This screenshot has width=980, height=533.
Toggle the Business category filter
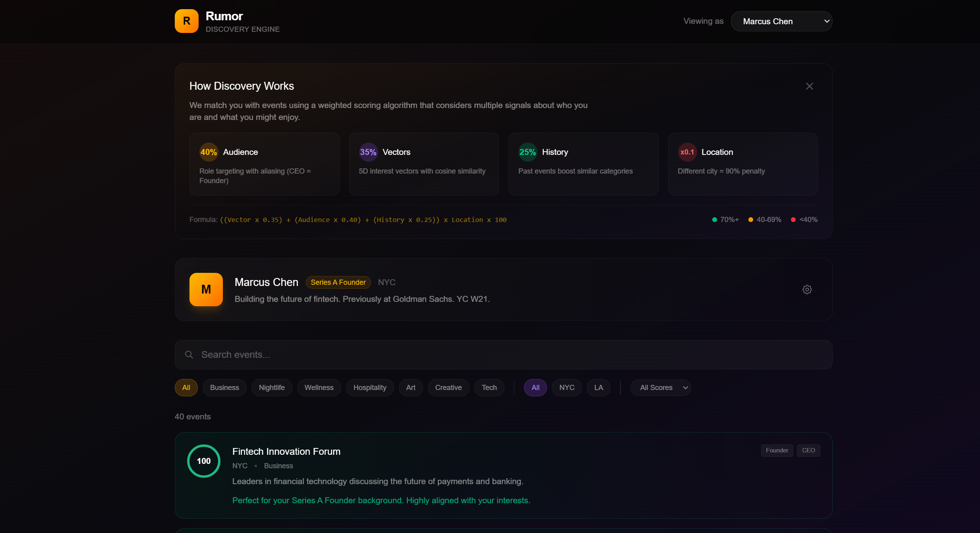224,387
